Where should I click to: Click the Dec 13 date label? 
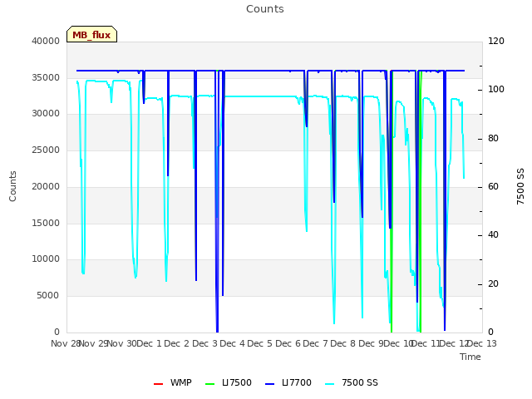click(482, 343)
